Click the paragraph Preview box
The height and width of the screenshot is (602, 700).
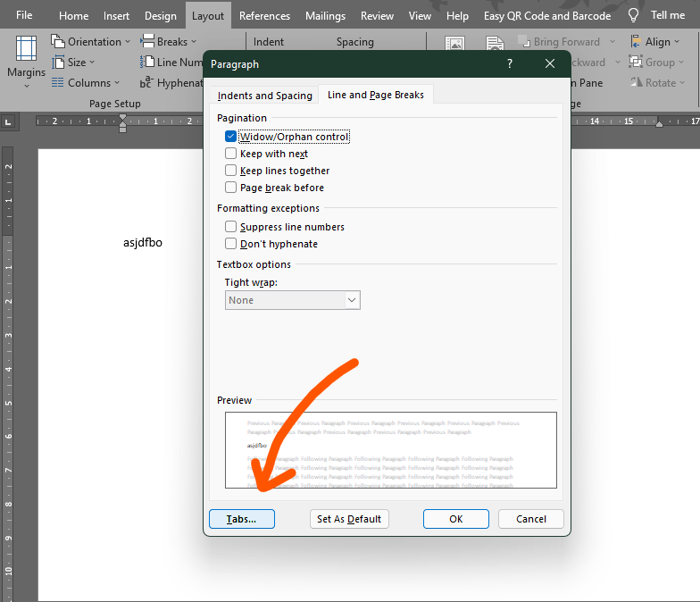(391, 450)
